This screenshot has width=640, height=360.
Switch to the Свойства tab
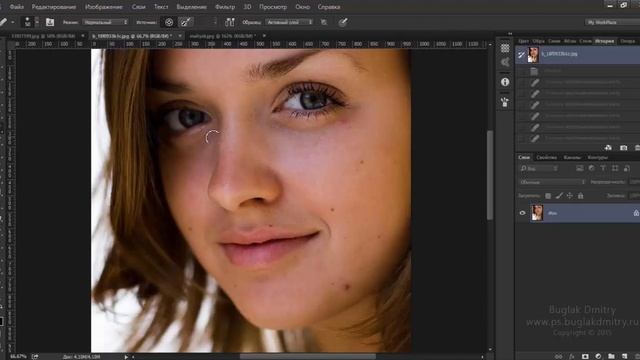pos(547,157)
